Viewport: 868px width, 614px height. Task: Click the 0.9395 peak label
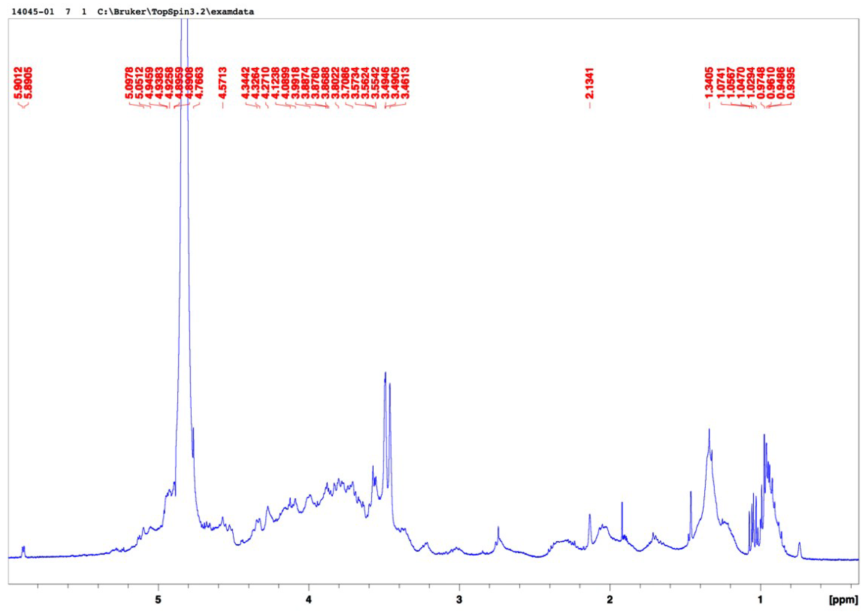[791, 83]
